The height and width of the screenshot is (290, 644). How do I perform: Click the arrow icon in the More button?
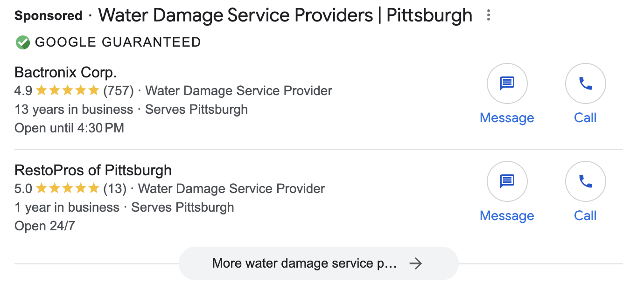[415, 263]
